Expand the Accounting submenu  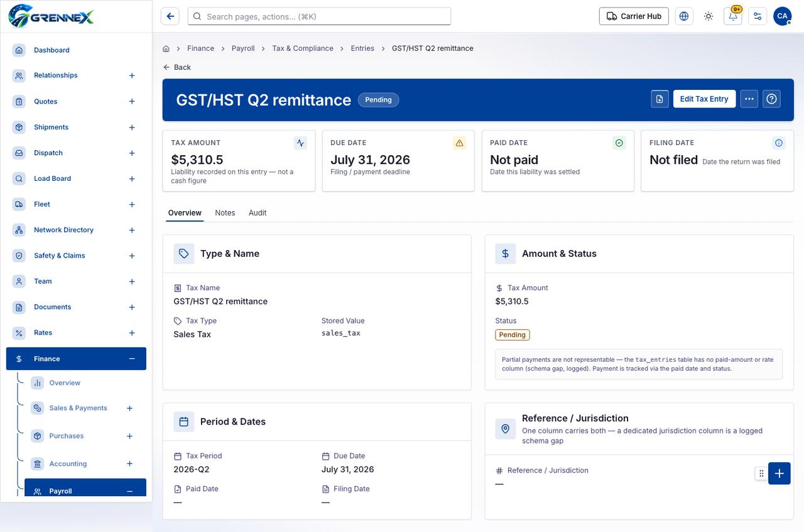130,464
